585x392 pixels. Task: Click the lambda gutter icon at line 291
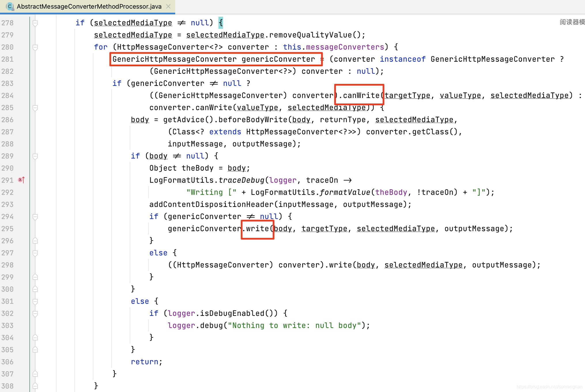pyautogui.click(x=21, y=180)
